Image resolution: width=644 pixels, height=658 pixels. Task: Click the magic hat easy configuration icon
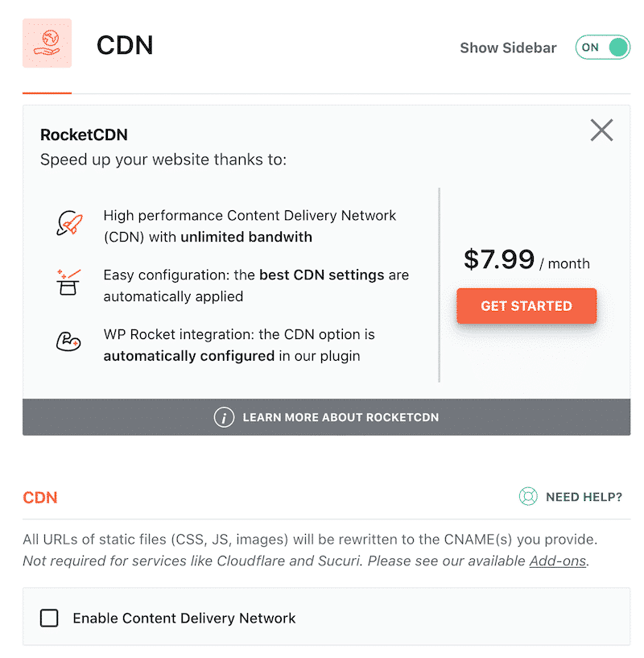(69, 282)
